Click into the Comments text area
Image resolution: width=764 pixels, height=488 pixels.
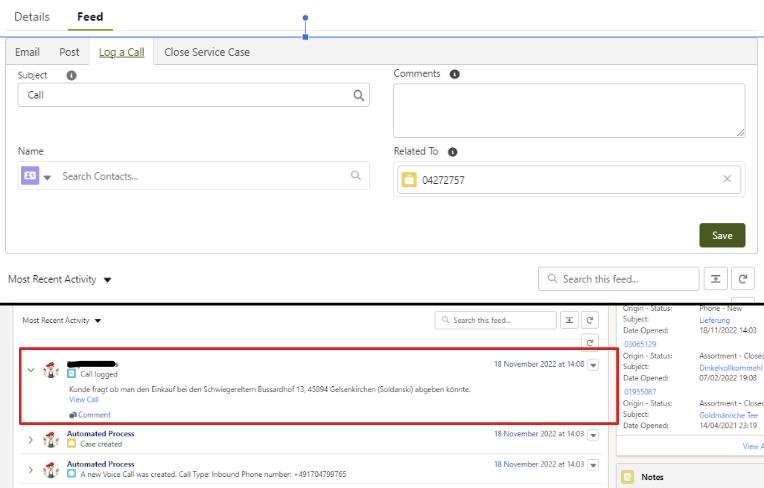point(568,110)
